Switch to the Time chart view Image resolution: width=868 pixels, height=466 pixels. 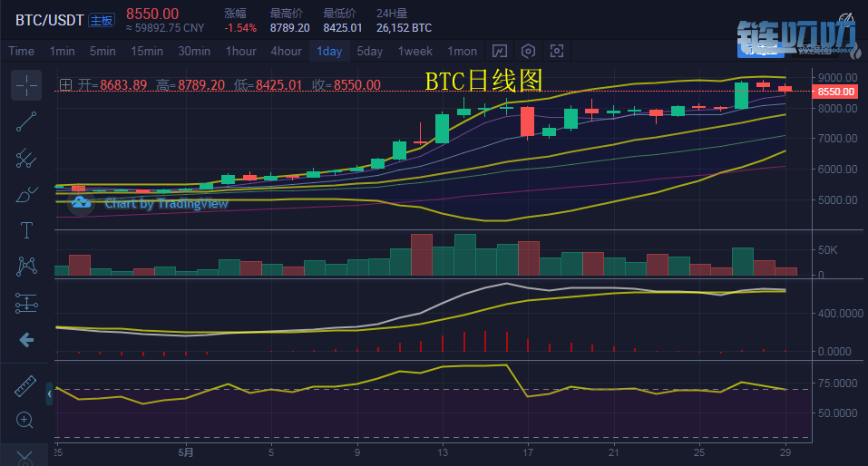pyautogui.click(x=21, y=51)
